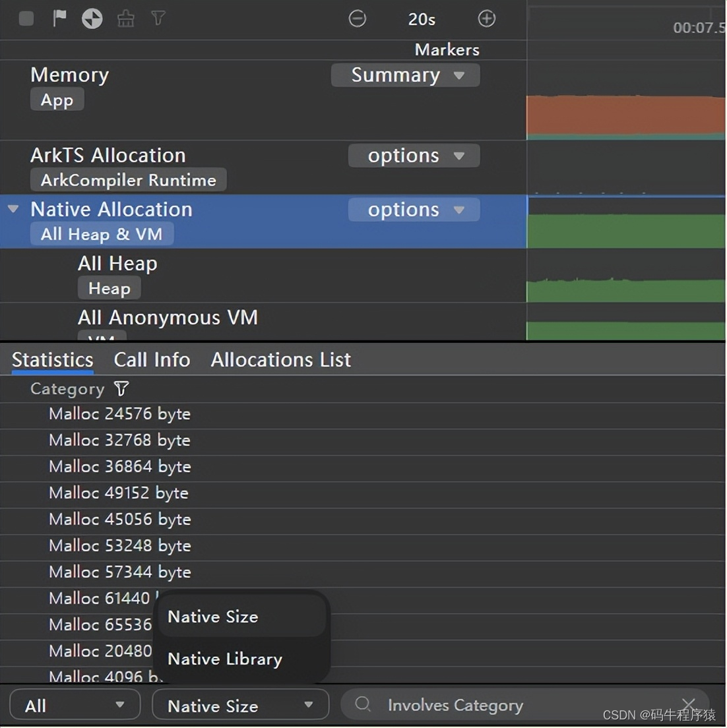Open the Memory Summary dropdown
The image size is (727, 728).
(x=405, y=75)
